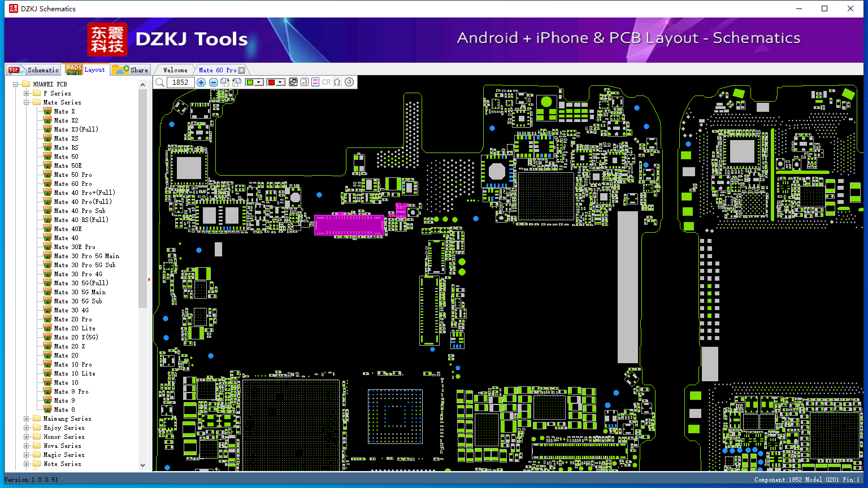
Task: Open the red color dropdown arrow
Action: click(x=280, y=82)
